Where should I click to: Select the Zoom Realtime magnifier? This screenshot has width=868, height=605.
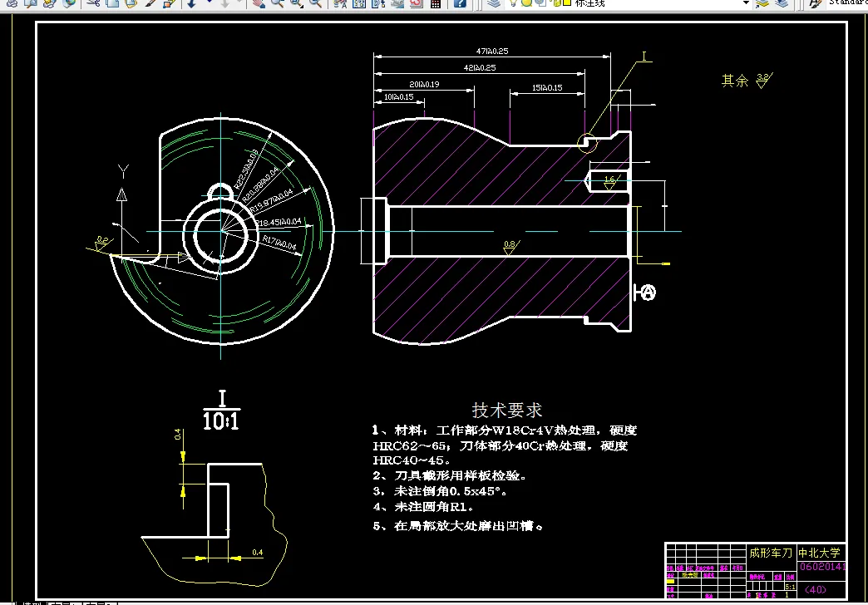coord(278,2)
